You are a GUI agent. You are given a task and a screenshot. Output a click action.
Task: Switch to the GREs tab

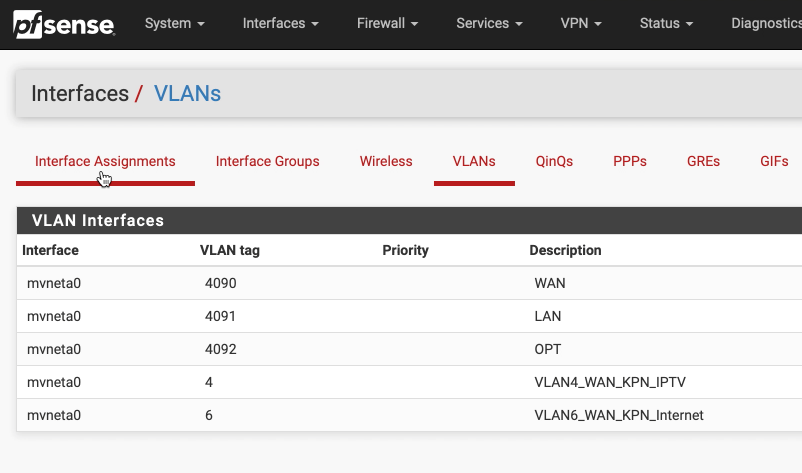(x=703, y=162)
